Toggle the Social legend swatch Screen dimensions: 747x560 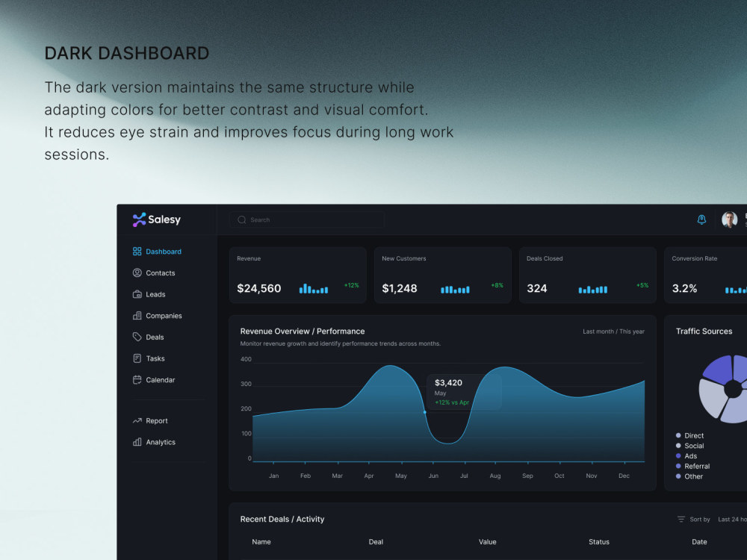(678, 446)
